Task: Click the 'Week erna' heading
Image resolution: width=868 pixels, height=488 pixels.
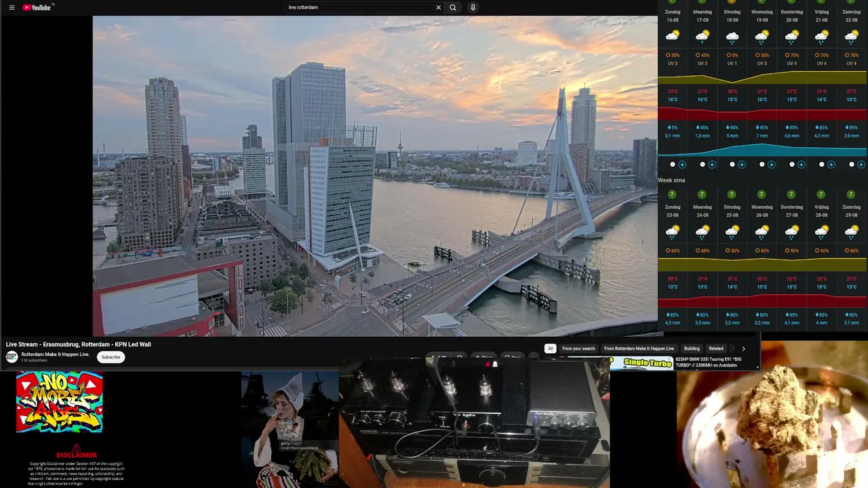Action: (671, 180)
